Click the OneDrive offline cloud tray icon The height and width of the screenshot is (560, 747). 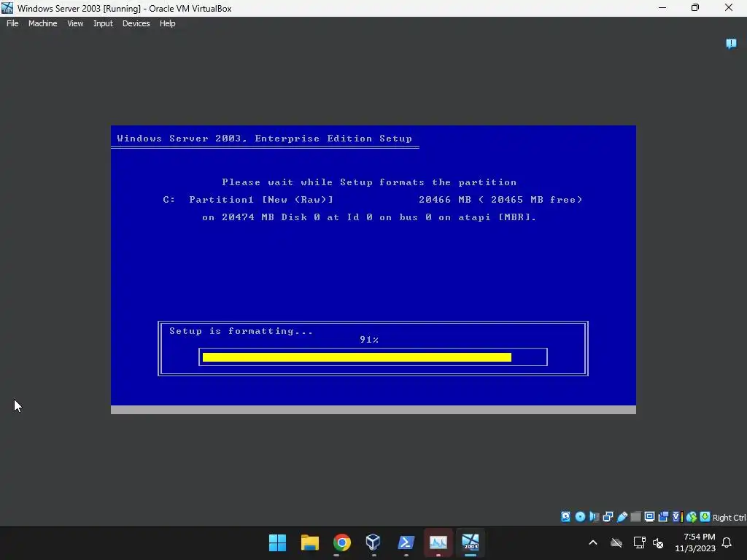pyautogui.click(x=616, y=542)
